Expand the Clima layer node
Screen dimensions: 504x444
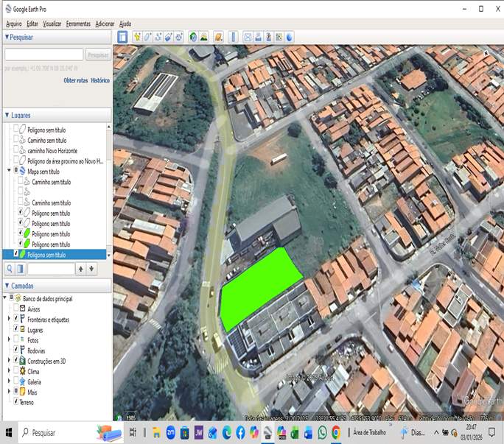(9, 370)
